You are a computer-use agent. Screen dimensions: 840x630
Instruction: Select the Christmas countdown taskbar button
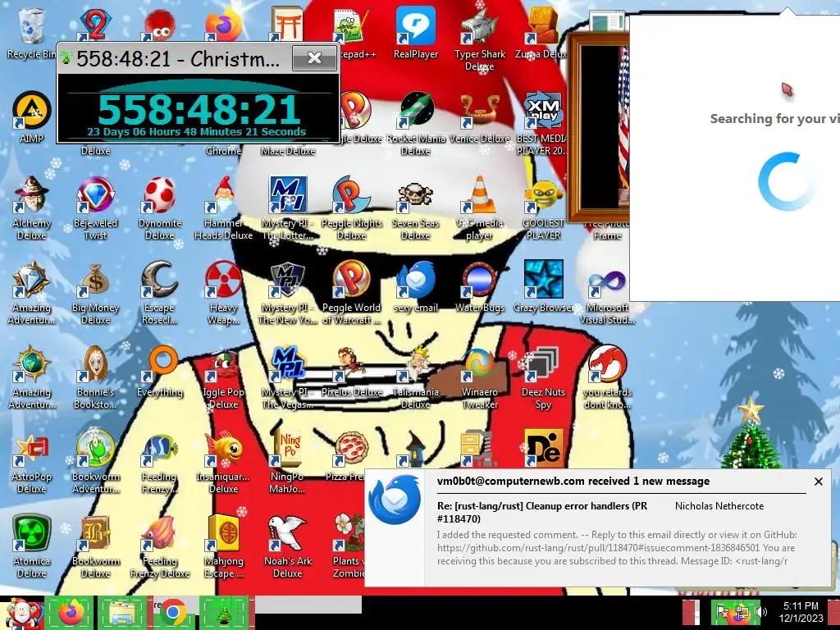tap(224, 613)
